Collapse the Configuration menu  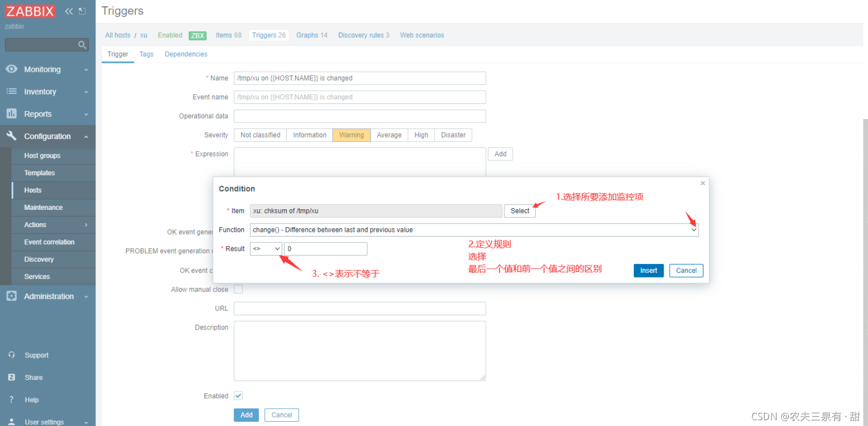pyautogui.click(x=86, y=136)
